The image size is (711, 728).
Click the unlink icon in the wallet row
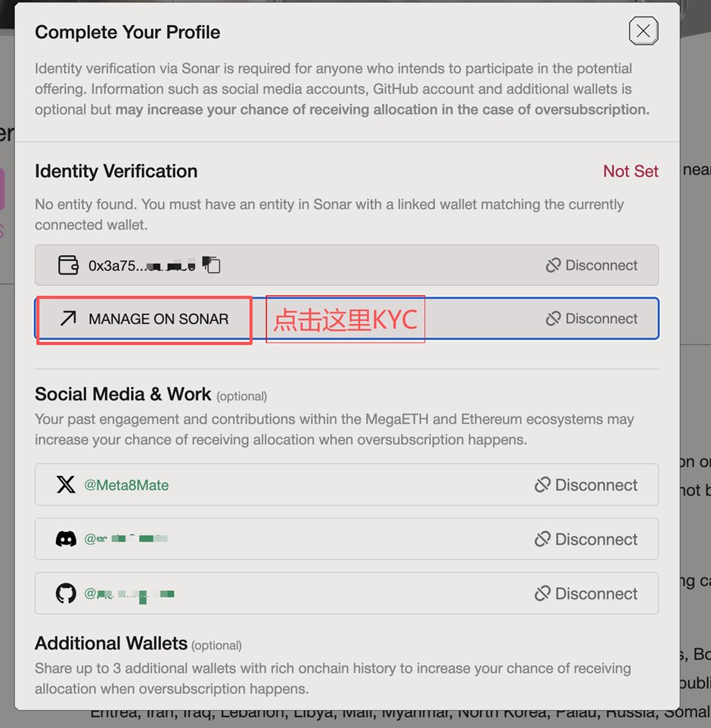(553, 265)
